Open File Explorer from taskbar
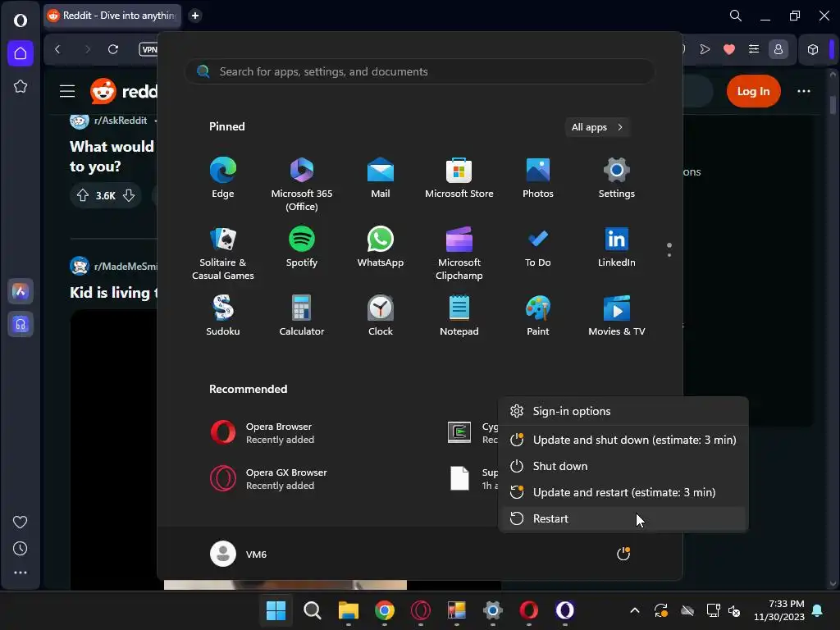This screenshot has height=630, width=840. point(348,610)
